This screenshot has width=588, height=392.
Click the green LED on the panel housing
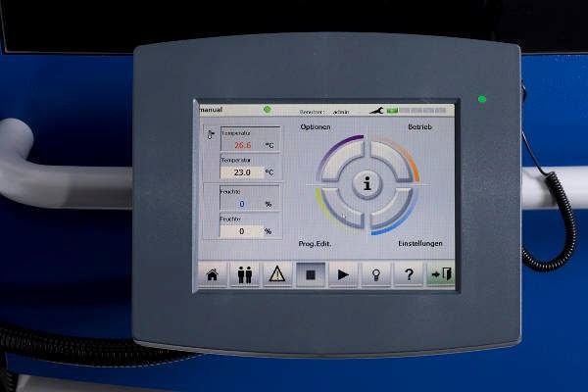pyautogui.click(x=482, y=99)
